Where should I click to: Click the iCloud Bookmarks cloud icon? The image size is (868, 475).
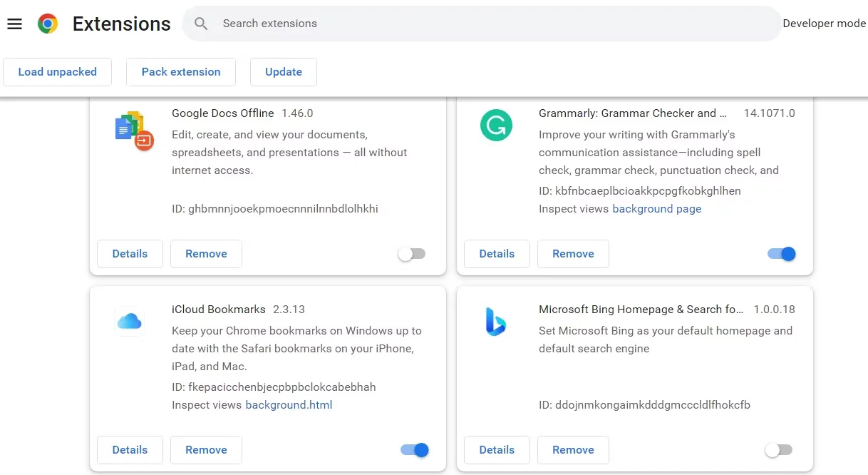click(129, 322)
